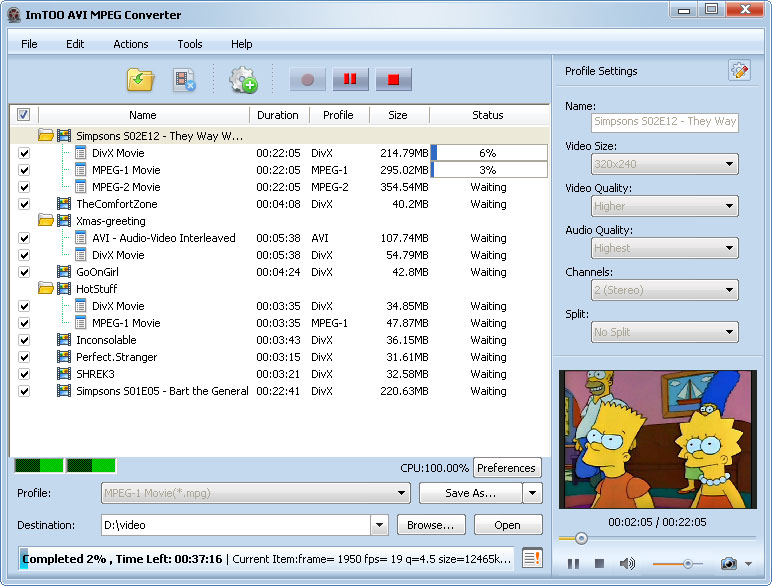Click the AVI Audio-Video Interleaved document icon
Image resolution: width=772 pixels, height=586 pixels.
(81, 238)
